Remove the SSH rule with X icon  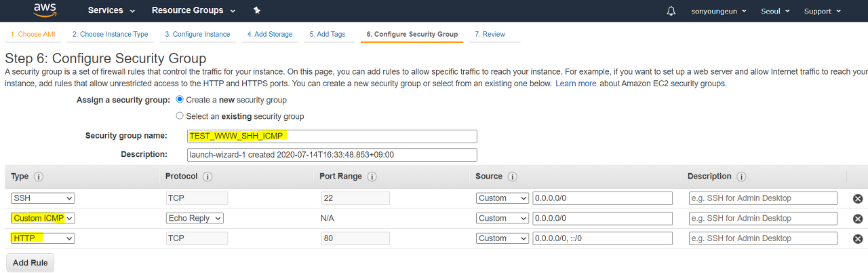pyautogui.click(x=858, y=199)
